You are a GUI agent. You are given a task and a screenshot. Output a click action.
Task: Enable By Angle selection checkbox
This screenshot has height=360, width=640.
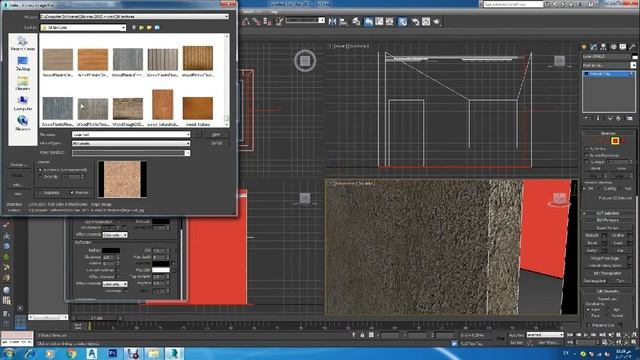(587, 162)
